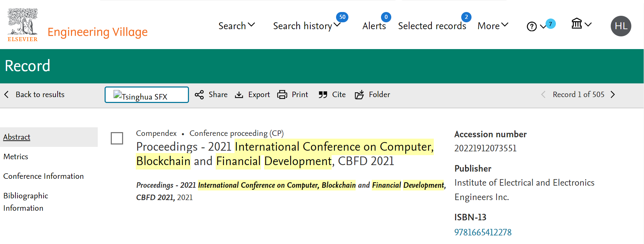
Task: Click the Print label
Action: [300, 94]
